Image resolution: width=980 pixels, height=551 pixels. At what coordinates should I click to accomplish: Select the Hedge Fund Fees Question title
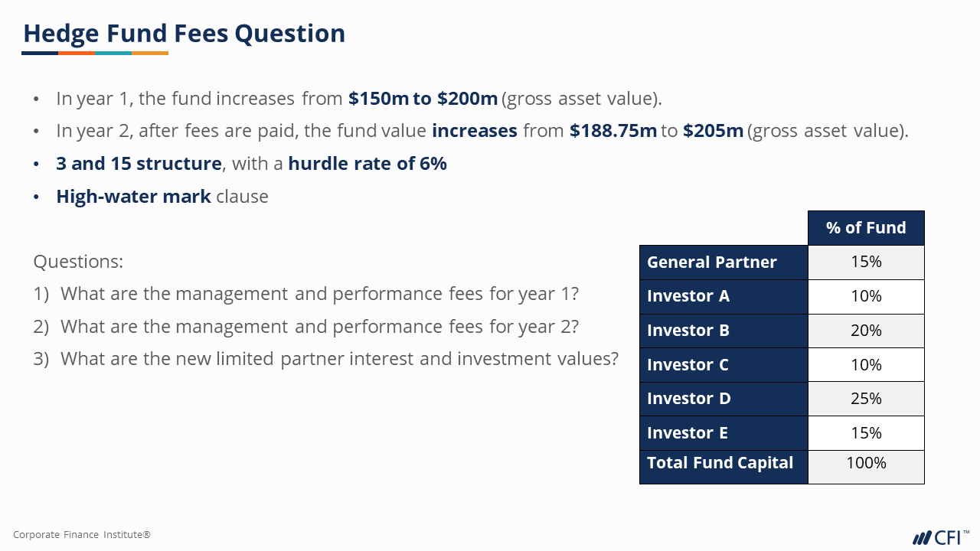click(184, 34)
